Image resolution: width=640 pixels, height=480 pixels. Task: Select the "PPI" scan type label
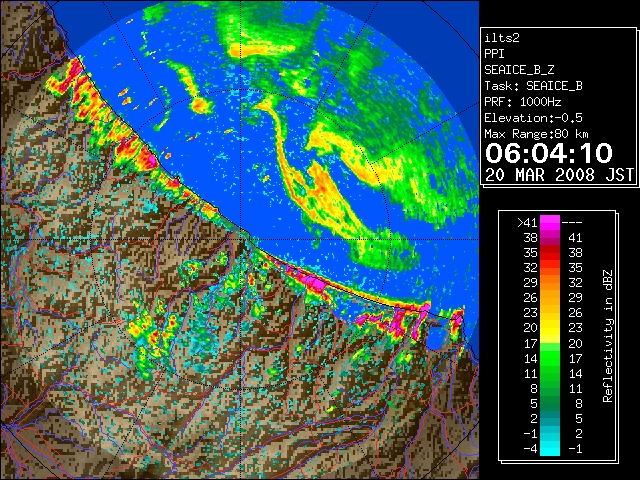(494, 54)
